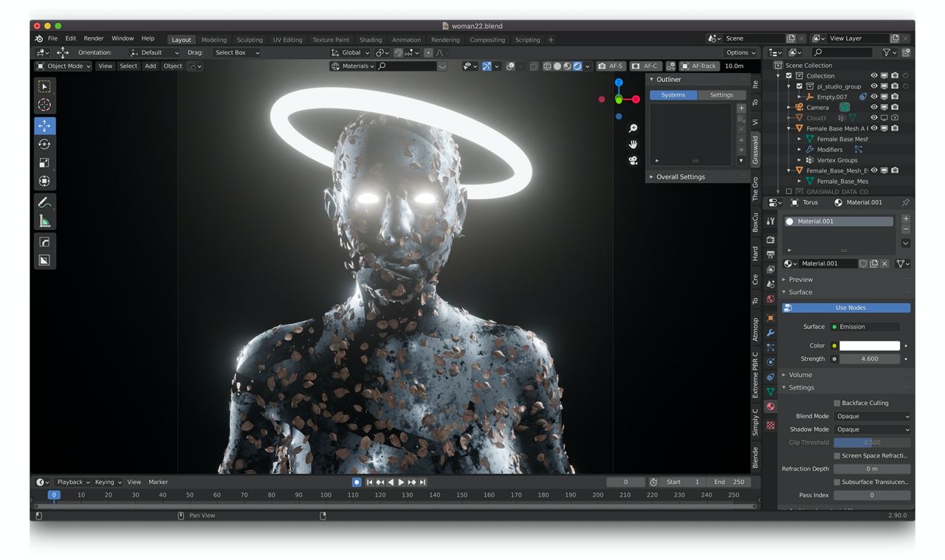
Task: Select the Rotate tool
Action: click(44, 145)
